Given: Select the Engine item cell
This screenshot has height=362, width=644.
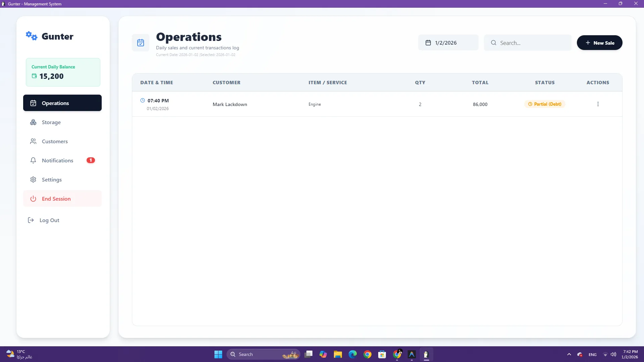Looking at the screenshot, I should click(x=315, y=104).
